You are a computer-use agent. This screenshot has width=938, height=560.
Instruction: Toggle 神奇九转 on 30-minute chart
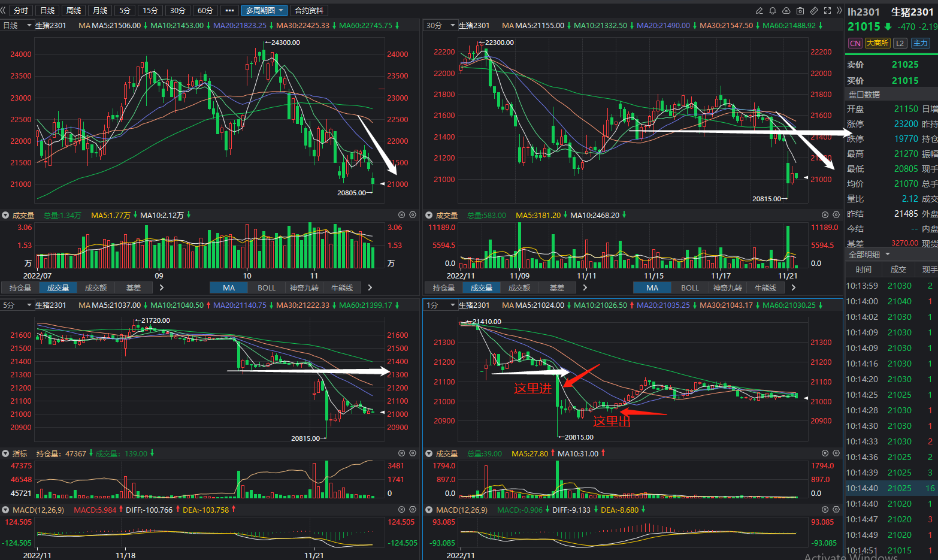pyautogui.click(x=728, y=288)
